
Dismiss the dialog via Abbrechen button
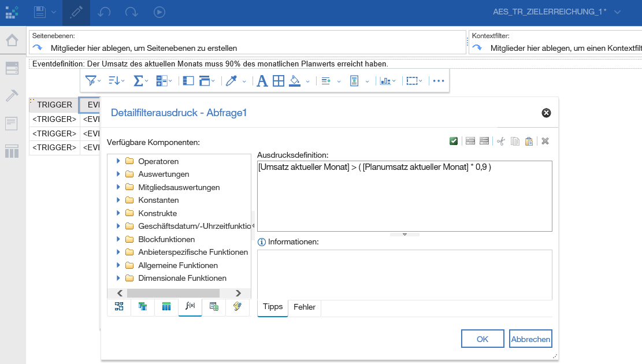(x=530, y=339)
